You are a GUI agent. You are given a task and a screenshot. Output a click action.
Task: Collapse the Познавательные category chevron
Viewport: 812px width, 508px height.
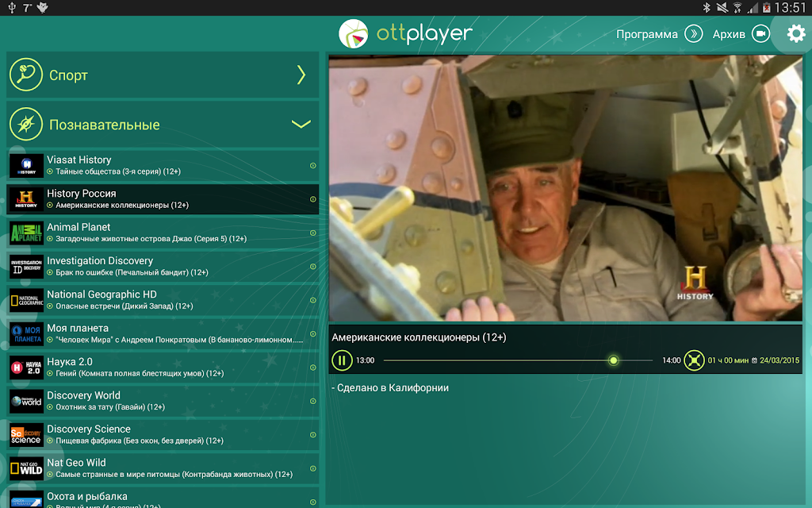(301, 124)
